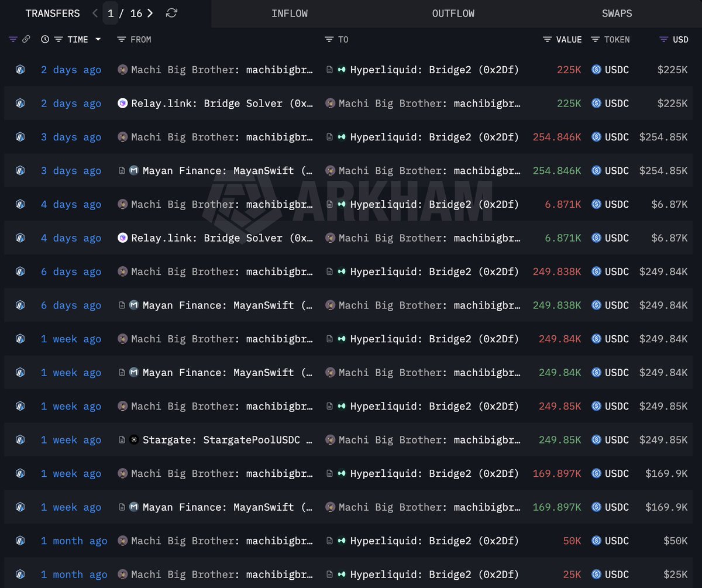The height and width of the screenshot is (588, 702).
Task: Click USDC token icon in the $25K row
Action: pyautogui.click(x=597, y=575)
